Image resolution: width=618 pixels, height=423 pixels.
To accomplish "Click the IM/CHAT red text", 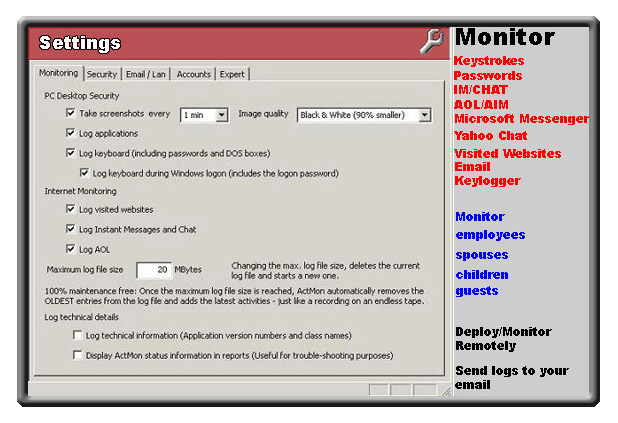I will click(480, 90).
